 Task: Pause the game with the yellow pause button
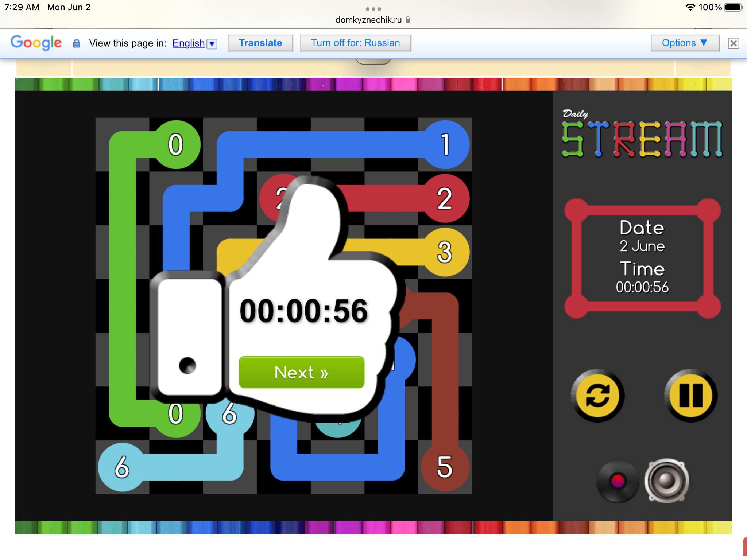coord(691,396)
